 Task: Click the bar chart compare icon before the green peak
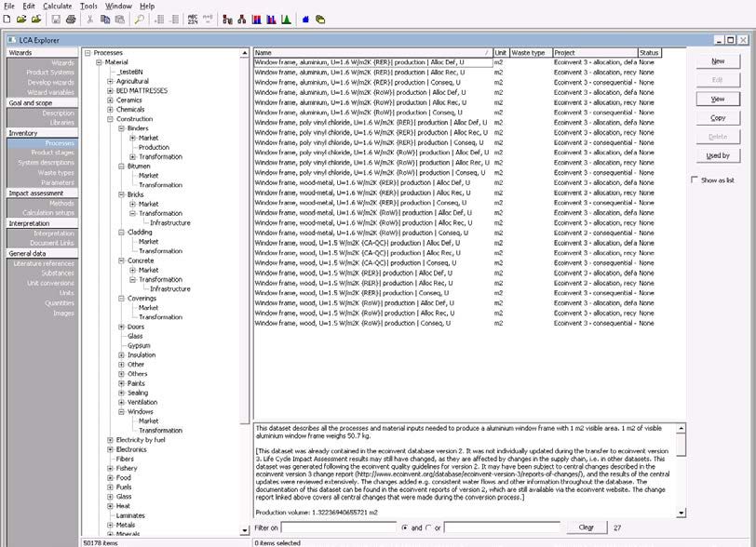point(272,20)
